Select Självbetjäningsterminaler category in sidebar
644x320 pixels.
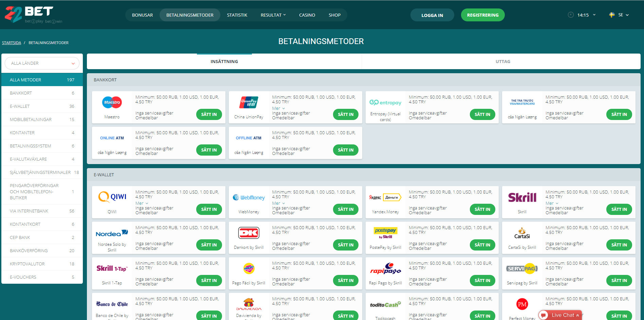pyautogui.click(x=42, y=172)
